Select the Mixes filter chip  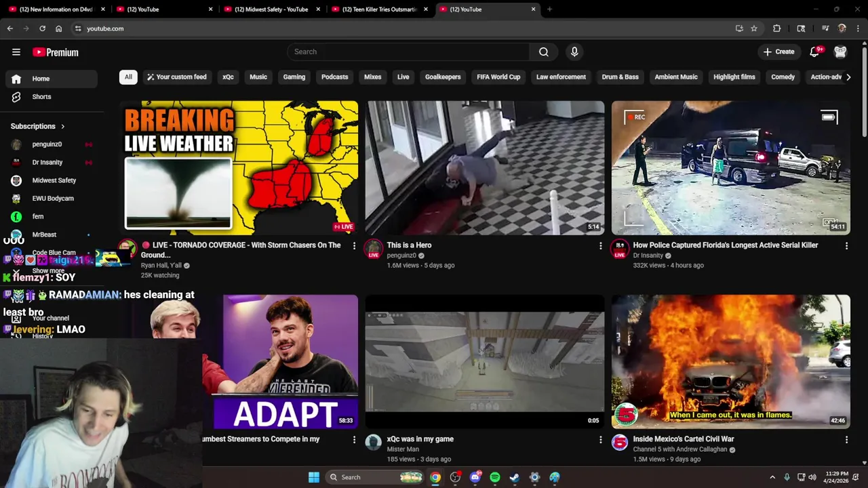(x=373, y=77)
